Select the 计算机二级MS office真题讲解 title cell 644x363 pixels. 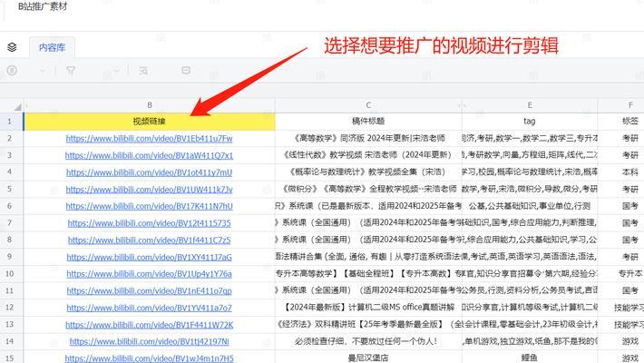(x=368, y=308)
